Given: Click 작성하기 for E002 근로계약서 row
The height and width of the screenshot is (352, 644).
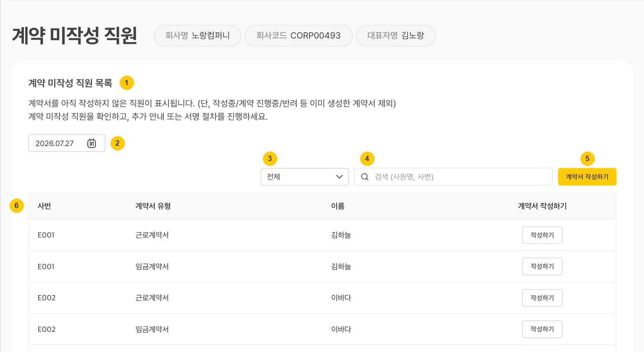Looking at the screenshot, I should (x=542, y=298).
